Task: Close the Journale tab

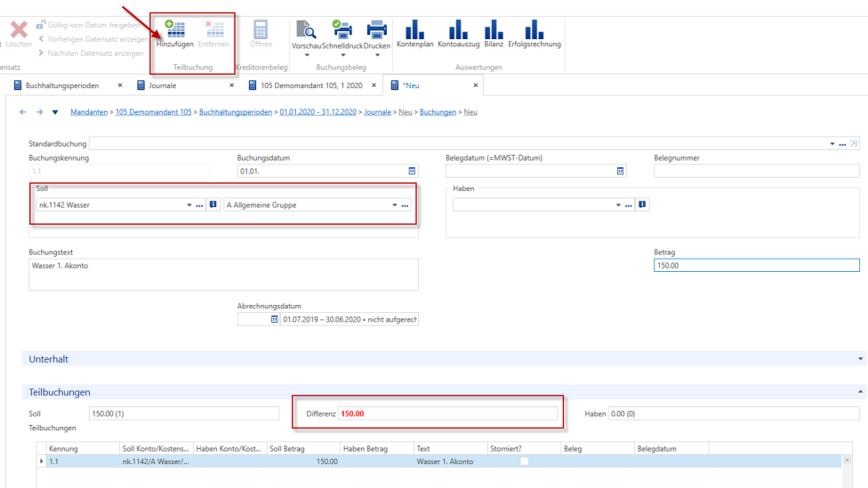Action: click(x=231, y=85)
